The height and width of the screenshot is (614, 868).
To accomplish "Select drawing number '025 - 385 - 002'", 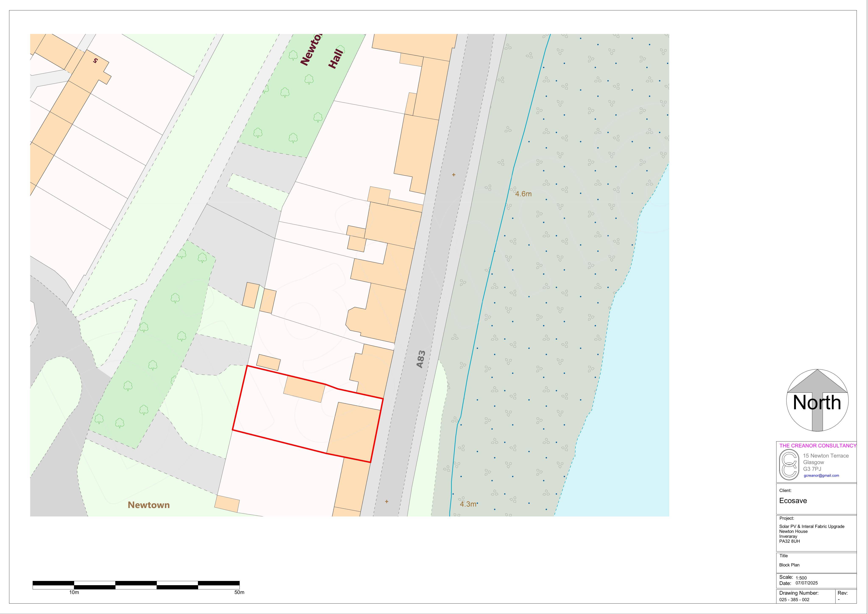I will (794, 600).
